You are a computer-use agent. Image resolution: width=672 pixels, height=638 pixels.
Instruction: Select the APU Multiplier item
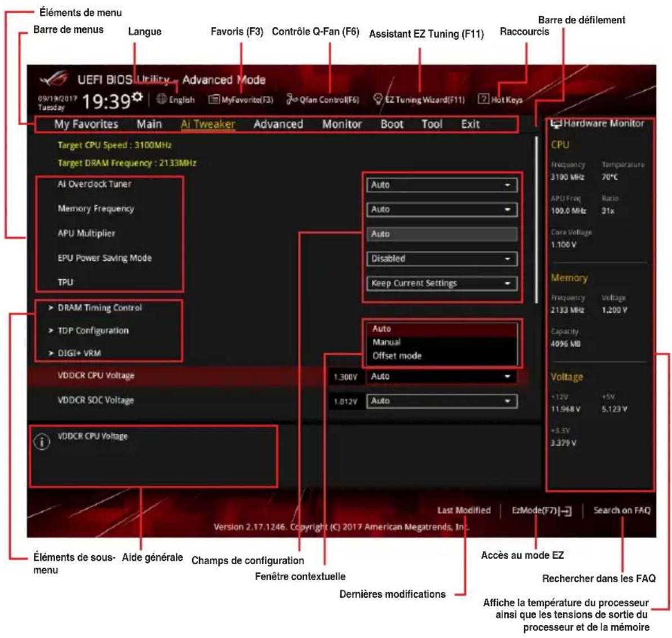tap(87, 234)
